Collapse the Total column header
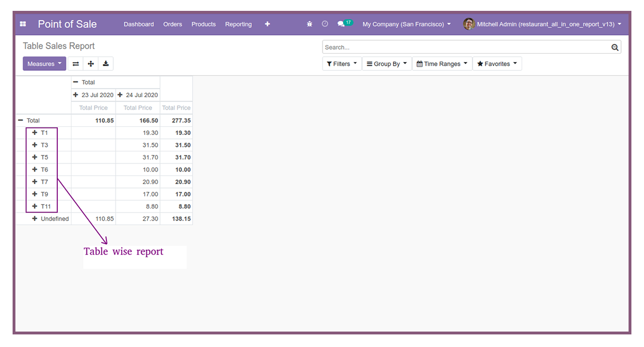Image resolution: width=644 pixels, height=347 pixels. click(x=116, y=82)
